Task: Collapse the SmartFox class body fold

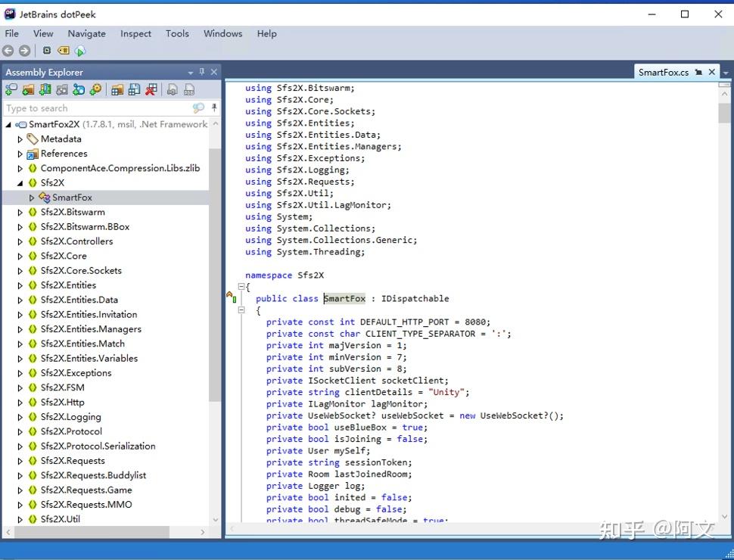Action: coord(241,310)
